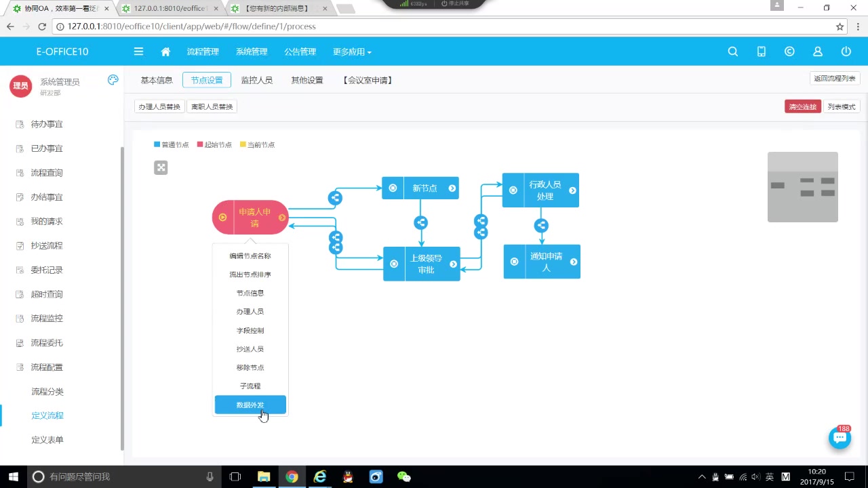The width and height of the screenshot is (868, 488).
Task: Click 返回流程列表 button
Action: (835, 78)
